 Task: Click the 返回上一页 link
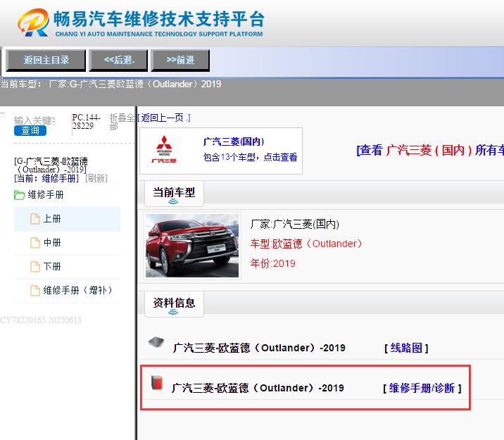click(164, 118)
